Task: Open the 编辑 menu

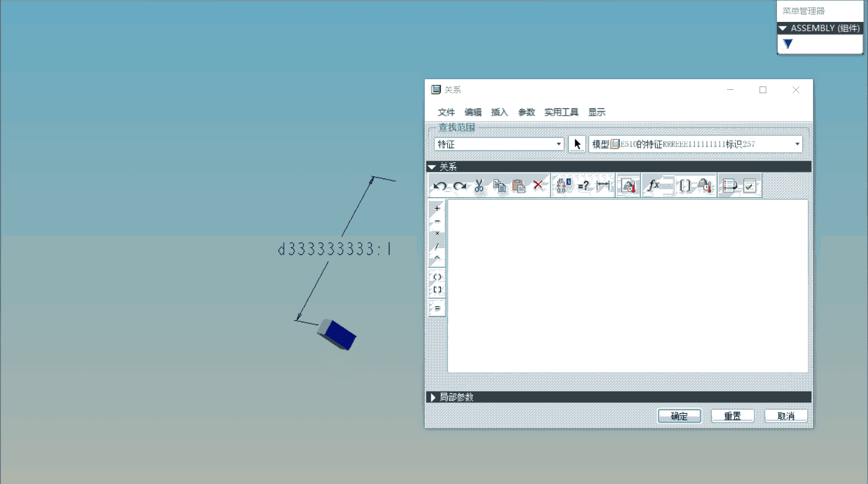Action: pos(473,112)
